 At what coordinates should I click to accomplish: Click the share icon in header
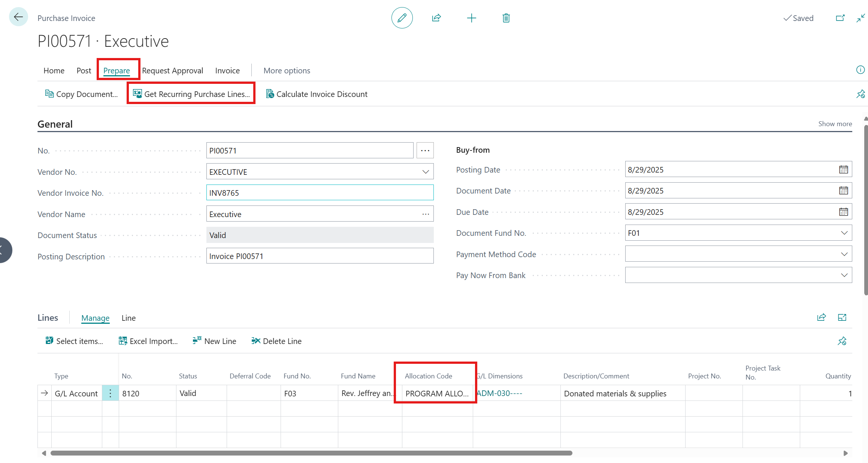point(436,18)
